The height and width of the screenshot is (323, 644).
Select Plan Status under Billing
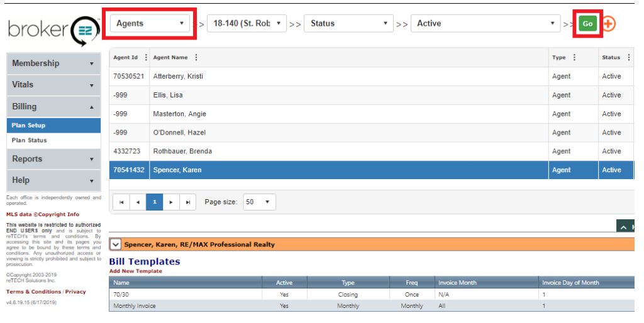tap(29, 140)
